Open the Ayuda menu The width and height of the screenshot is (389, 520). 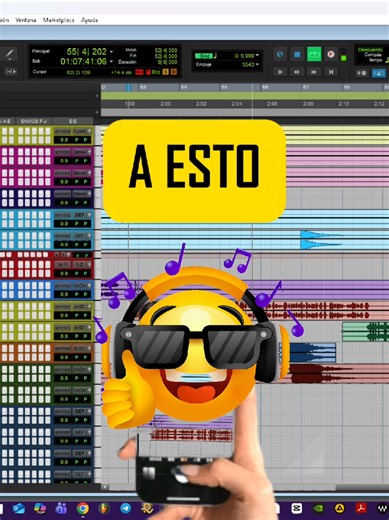(x=89, y=20)
